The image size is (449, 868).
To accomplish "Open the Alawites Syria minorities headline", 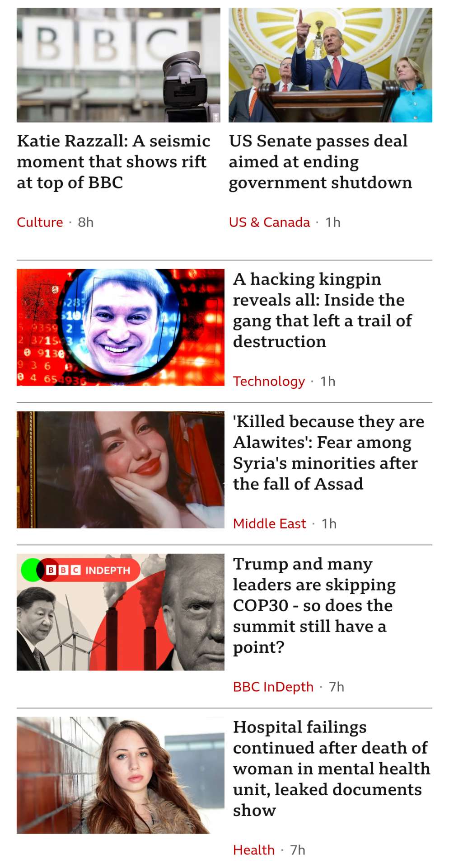I will pyautogui.click(x=328, y=453).
